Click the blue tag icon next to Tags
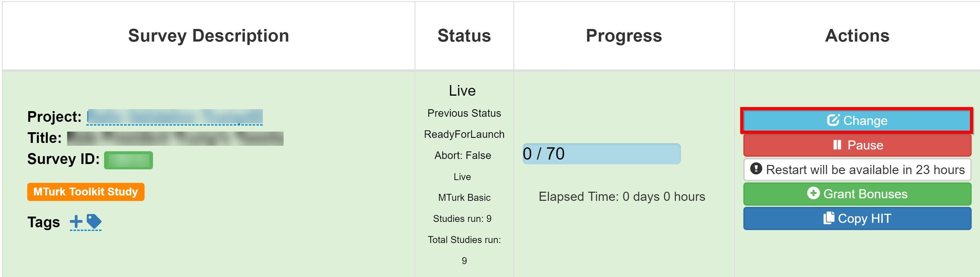Viewport: 980px width, 277px height. pos(94,222)
